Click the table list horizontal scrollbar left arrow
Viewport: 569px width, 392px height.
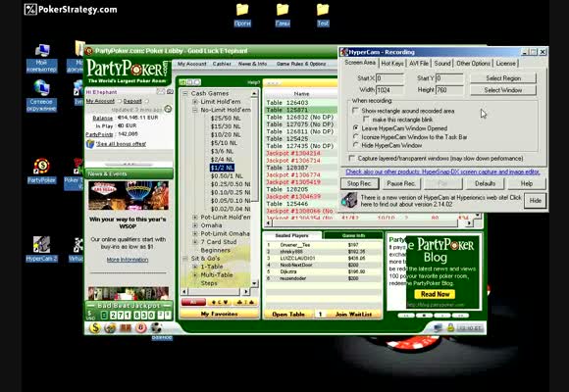[x=269, y=223]
